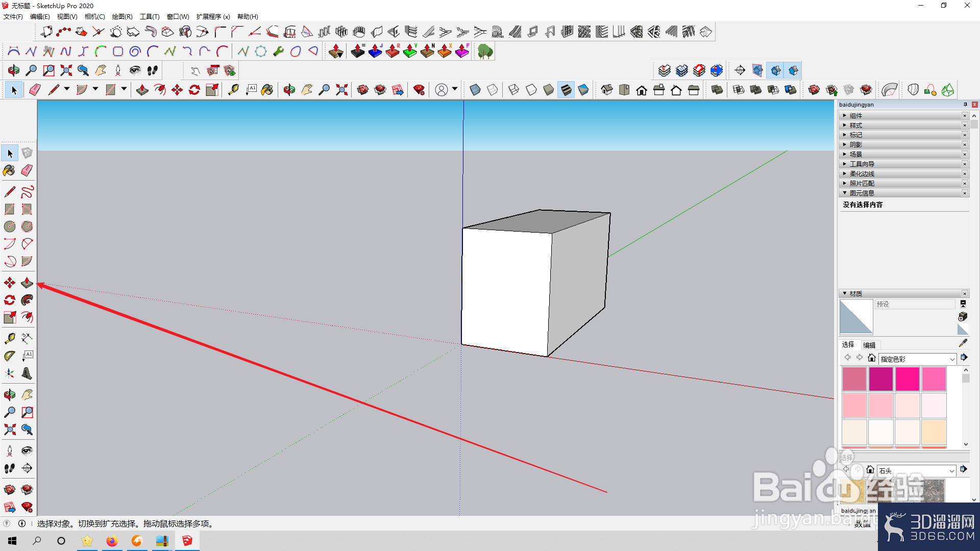Activate the Look Around eye tool in left toolbar
The width and height of the screenshot is (980, 551).
27,451
